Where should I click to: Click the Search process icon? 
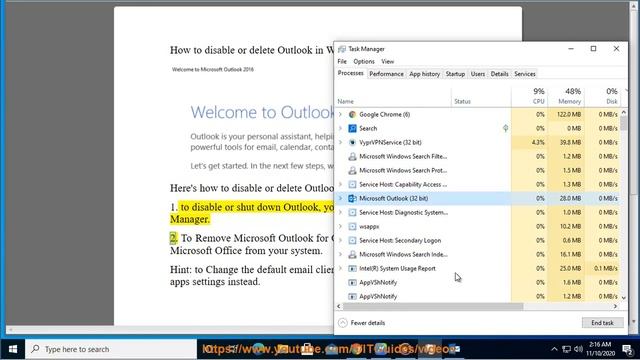[x=352, y=128]
